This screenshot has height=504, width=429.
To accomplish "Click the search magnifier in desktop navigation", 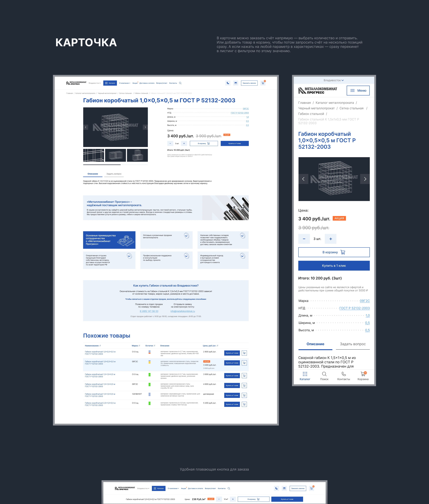I will pos(180,83).
